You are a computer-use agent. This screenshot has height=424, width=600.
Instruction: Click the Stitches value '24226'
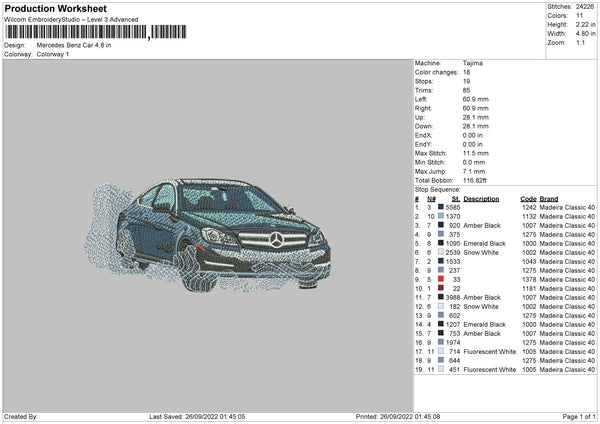(x=585, y=7)
